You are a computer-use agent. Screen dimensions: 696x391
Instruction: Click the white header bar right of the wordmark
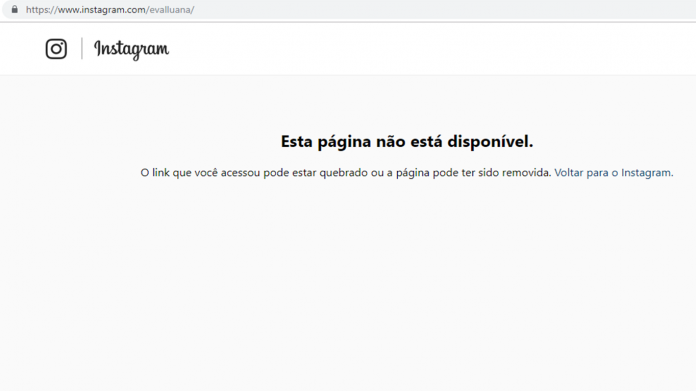point(431,49)
